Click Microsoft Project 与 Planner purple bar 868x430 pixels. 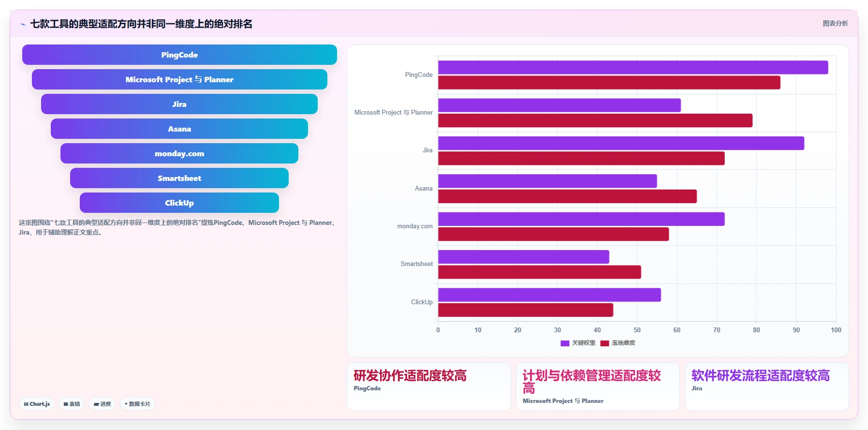tap(559, 105)
